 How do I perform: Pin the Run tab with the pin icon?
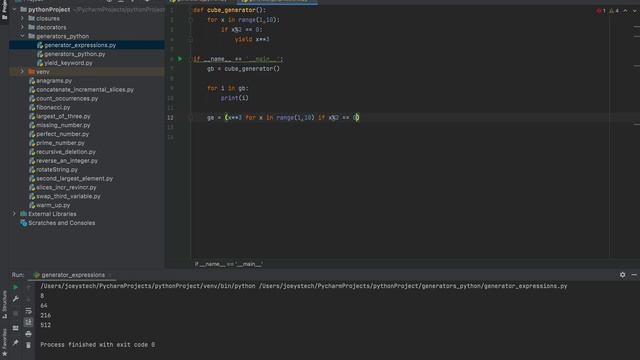(16, 343)
